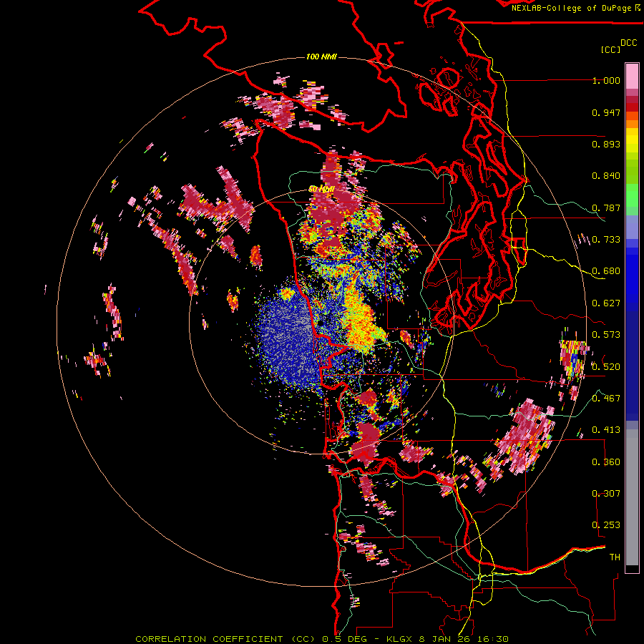Click the black radar site dot at center
Screen dimensions: 644x644
(320, 323)
